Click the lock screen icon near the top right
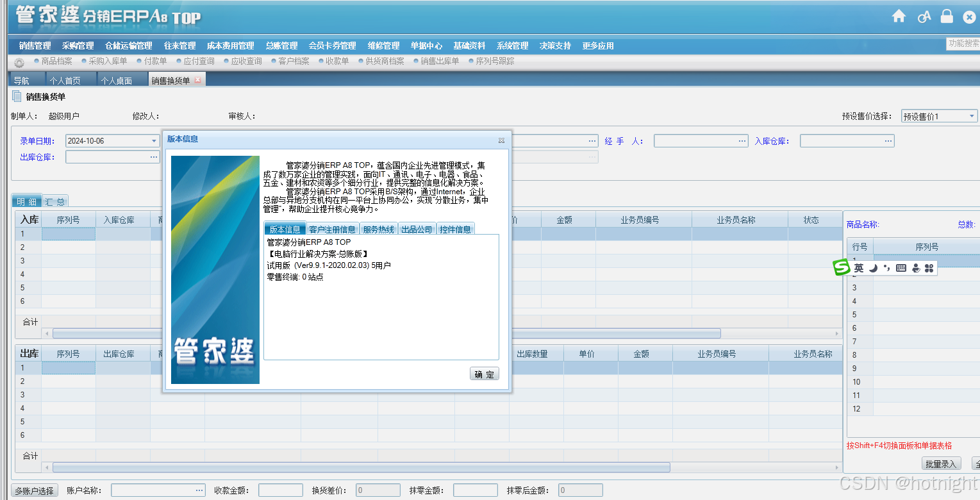Image resolution: width=980 pixels, height=500 pixels. point(946,16)
